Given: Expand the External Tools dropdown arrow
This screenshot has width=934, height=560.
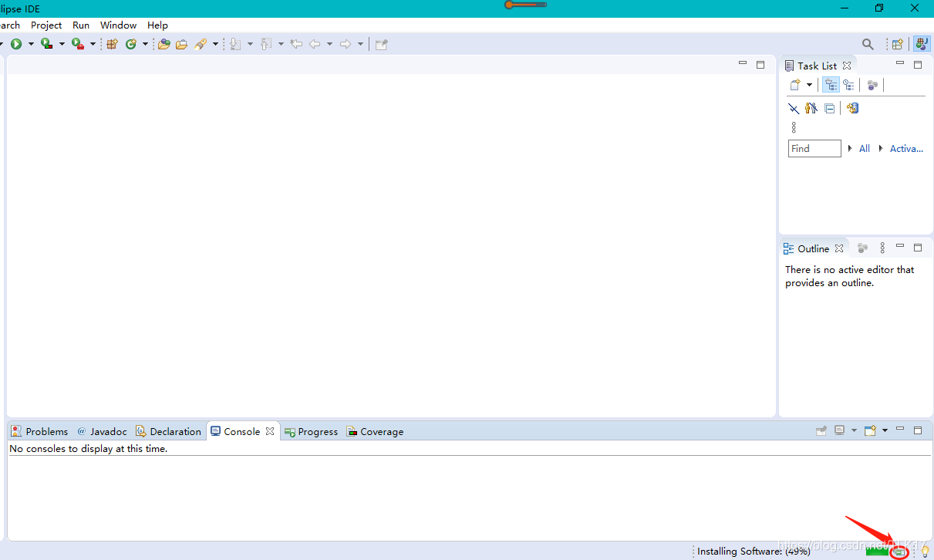Looking at the screenshot, I should [x=93, y=44].
